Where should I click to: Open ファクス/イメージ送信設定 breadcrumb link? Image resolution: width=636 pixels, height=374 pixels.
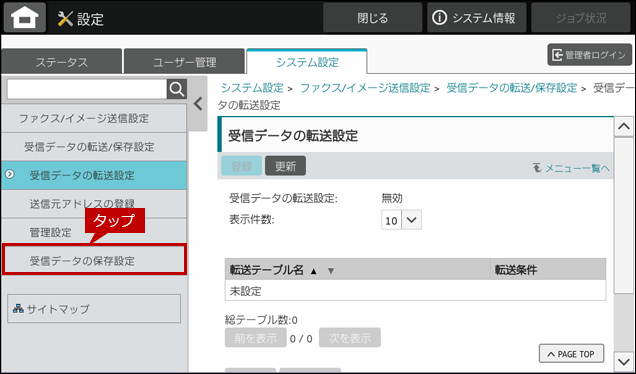[365, 88]
